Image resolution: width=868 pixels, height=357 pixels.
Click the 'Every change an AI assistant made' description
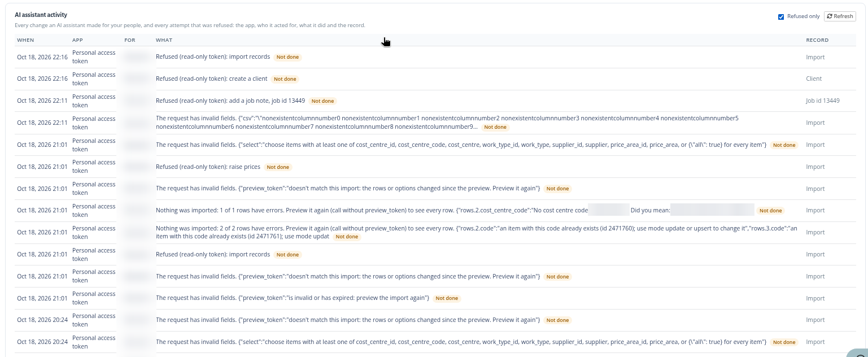[190, 25]
